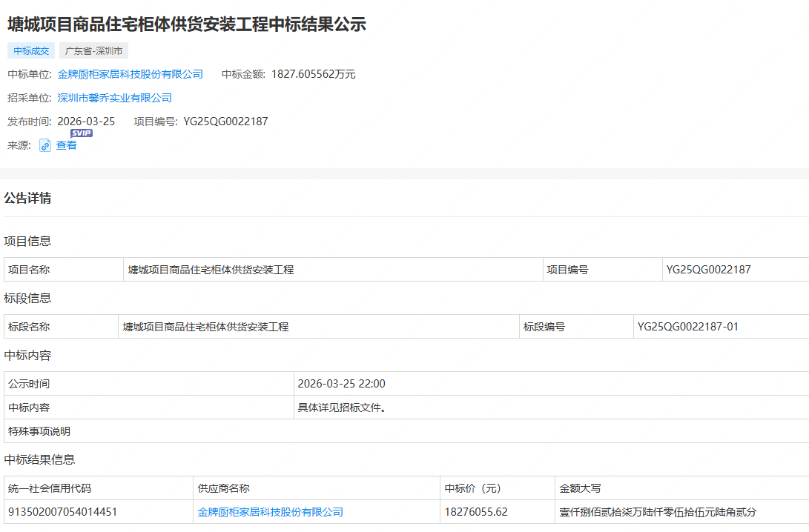Click the 广东省-深圳市 region tag
The image size is (809, 532).
point(93,51)
